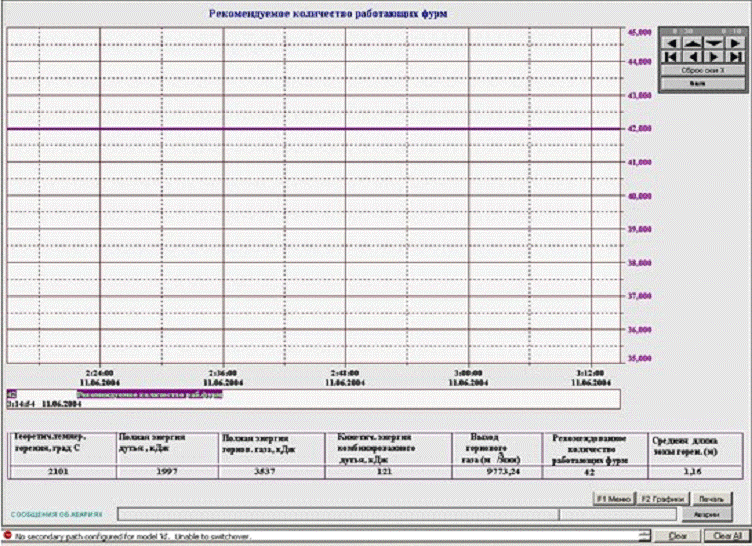Click the top-row left arrow chart button

pyautogui.click(x=673, y=44)
